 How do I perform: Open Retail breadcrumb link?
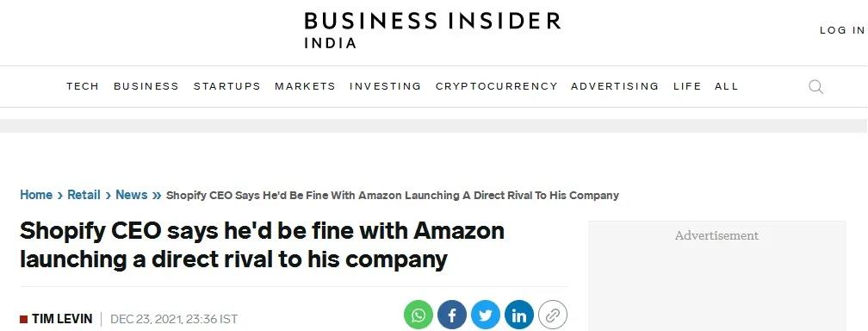(84, 195)
